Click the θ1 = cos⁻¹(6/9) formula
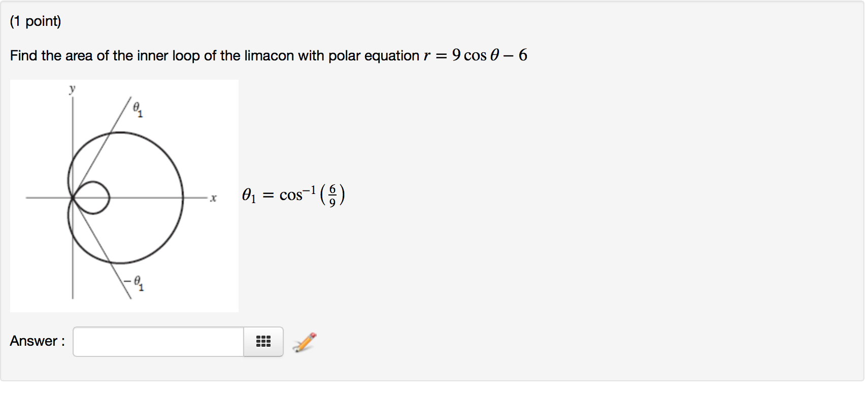868x394 pixels. [x=293, y=195]
